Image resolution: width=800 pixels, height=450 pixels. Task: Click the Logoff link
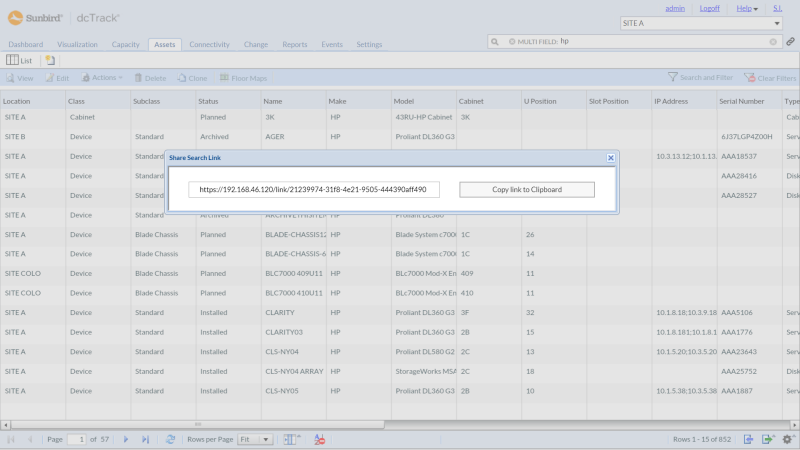tap(710, 8)
